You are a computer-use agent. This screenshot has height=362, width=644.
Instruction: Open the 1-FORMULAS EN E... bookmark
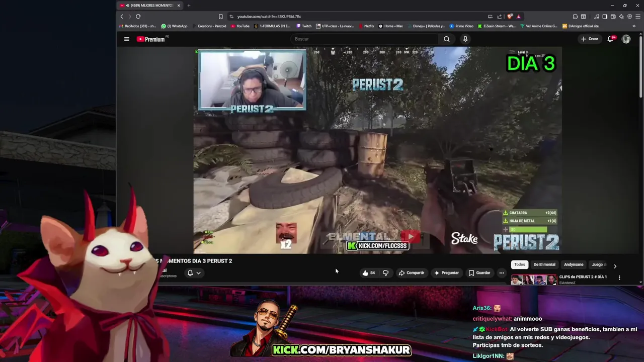click(x=272, y=26)
